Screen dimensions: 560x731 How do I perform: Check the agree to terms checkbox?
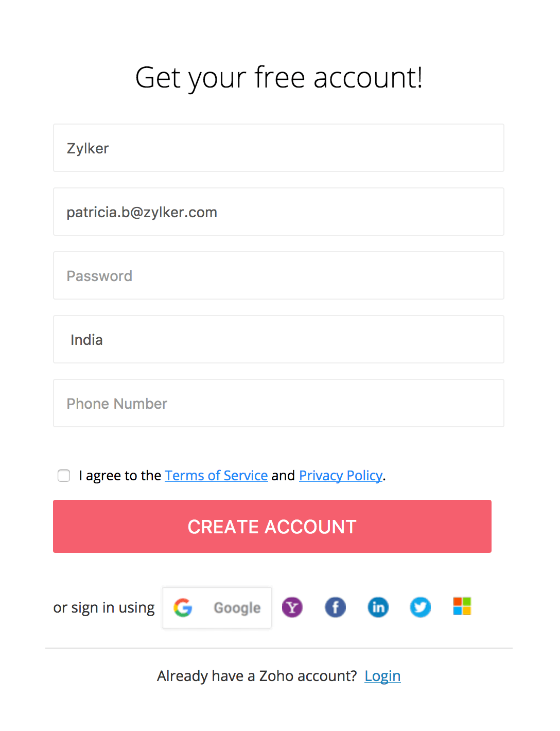64,476
